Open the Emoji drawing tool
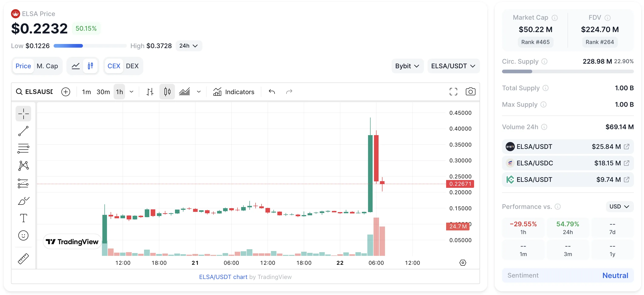Screen dimensions: 644x295 click(23, 235)
